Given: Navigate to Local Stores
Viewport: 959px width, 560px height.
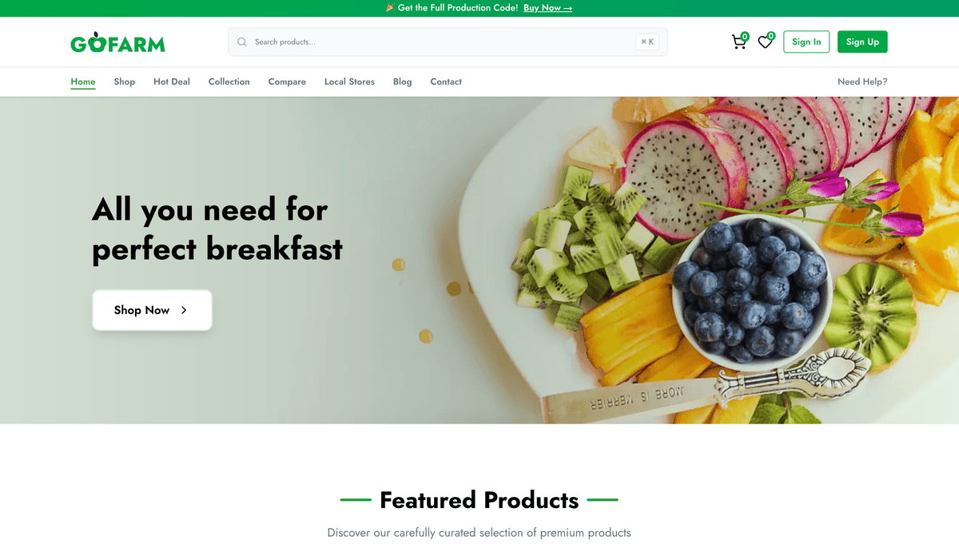Looking at the screenshot, I should pos(349,81).
